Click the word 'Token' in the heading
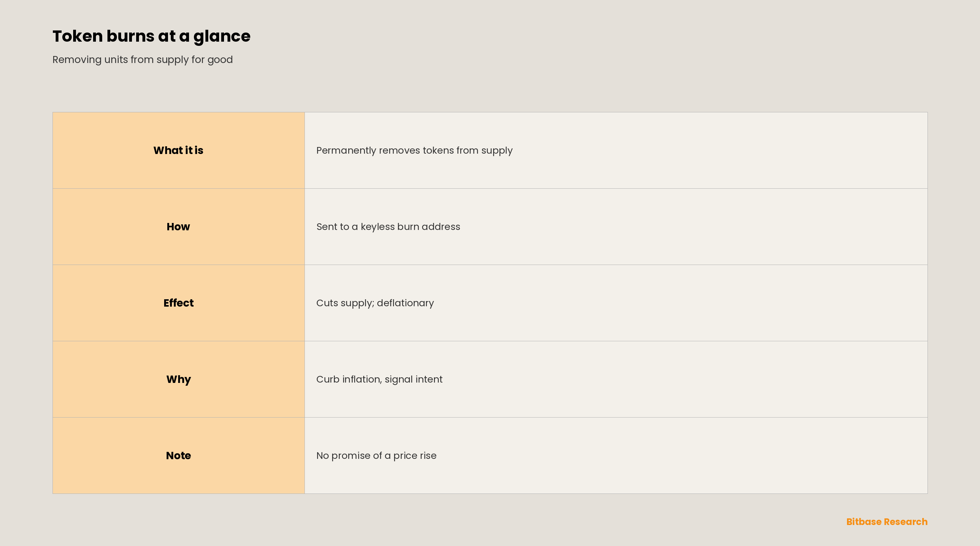 [78, 36]
